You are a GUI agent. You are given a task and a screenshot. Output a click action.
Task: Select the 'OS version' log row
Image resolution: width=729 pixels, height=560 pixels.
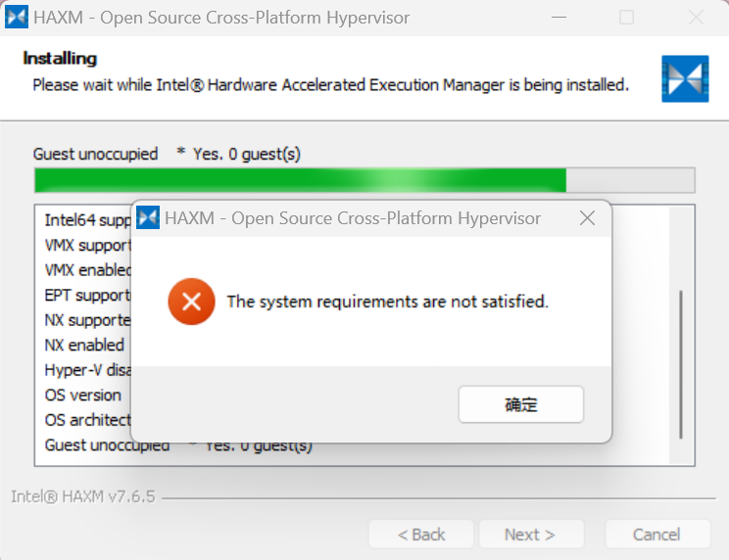tap(82, 396)
